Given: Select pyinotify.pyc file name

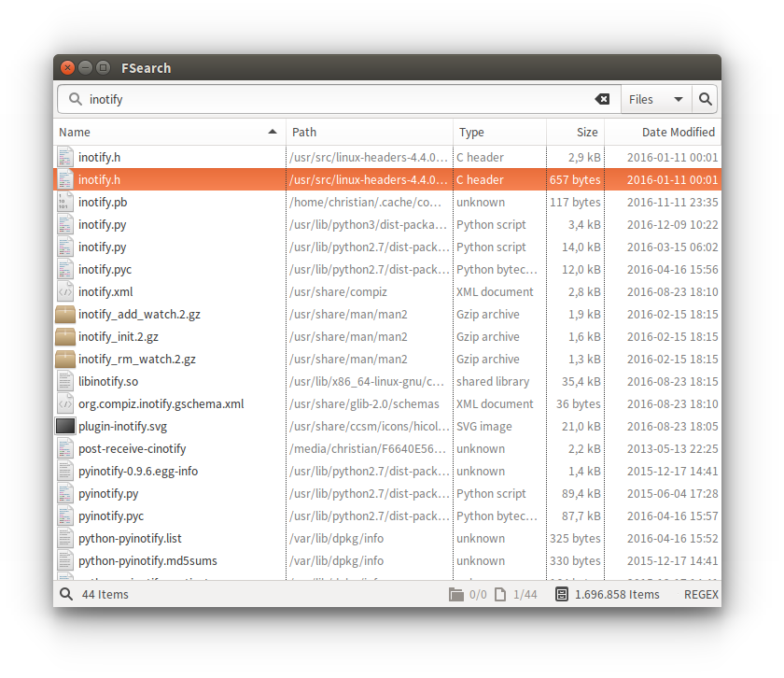Looking at the screenshot, I should (111, 516).
